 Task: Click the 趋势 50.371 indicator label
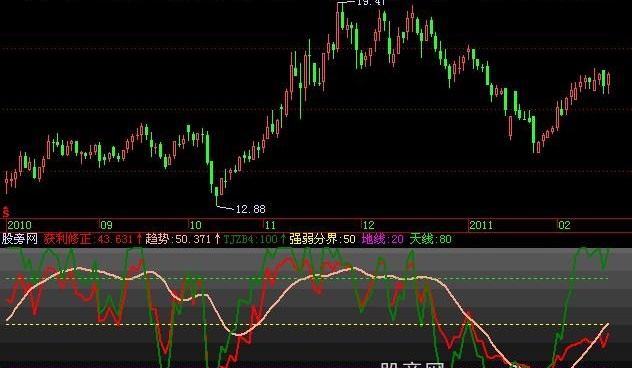[x=183, y=239]
